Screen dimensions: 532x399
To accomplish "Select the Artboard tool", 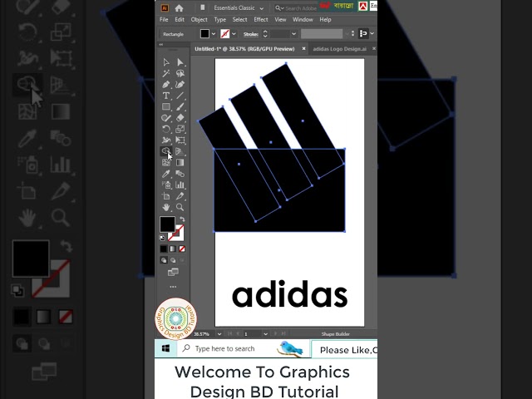I will (x=166, y=196).
